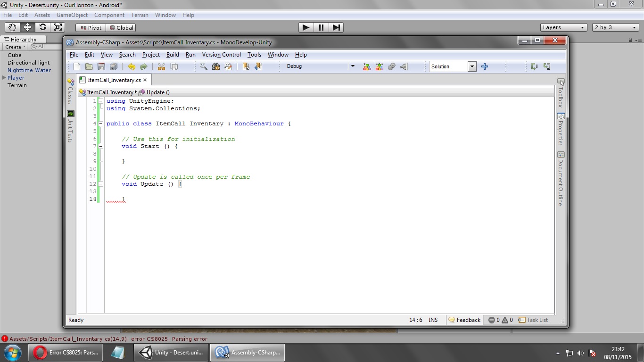
Task: Click the Open file folder icon
Action: tap(89, 66)
